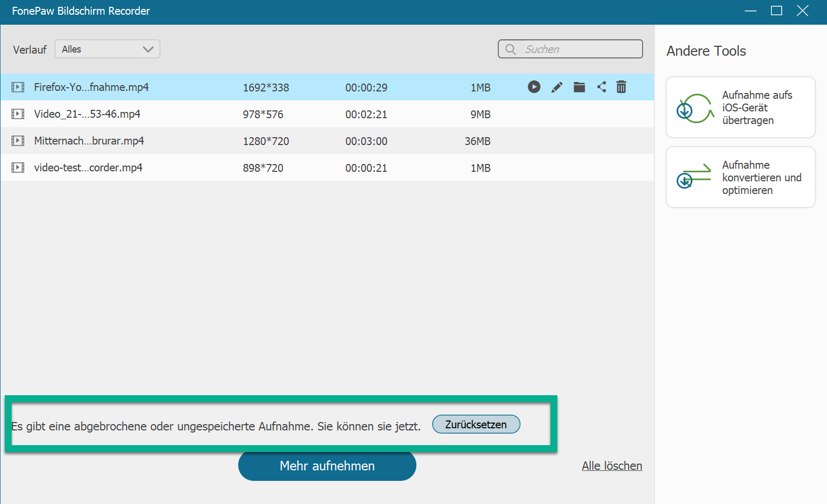
Task: Select file name video-test...corder.mp4
Action: tap(88, 168)
